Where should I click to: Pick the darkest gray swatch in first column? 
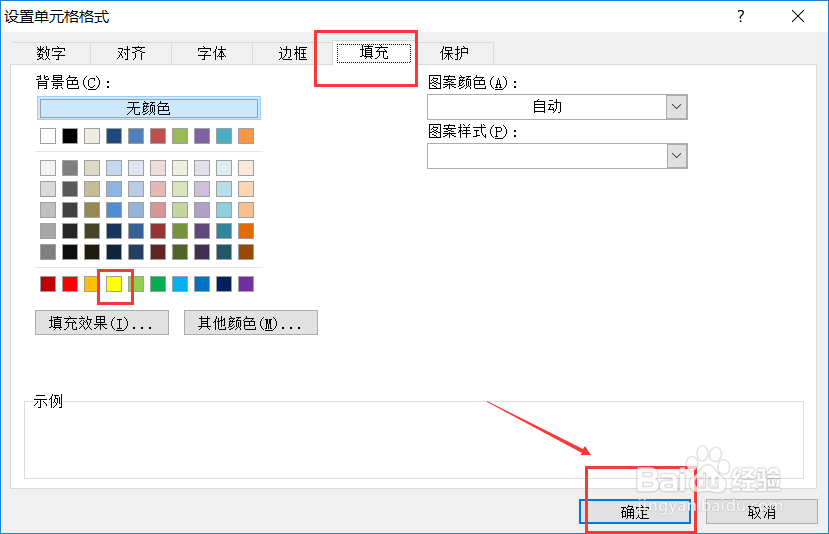(48, 252)
